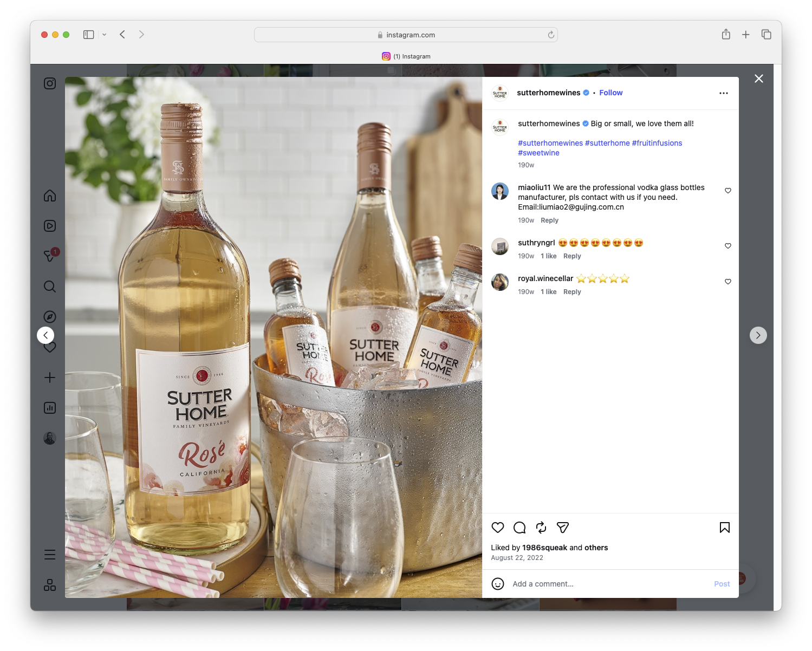Click the instagram.com address bar
This screenshot has height=651, width=812.
click(406, 35)
